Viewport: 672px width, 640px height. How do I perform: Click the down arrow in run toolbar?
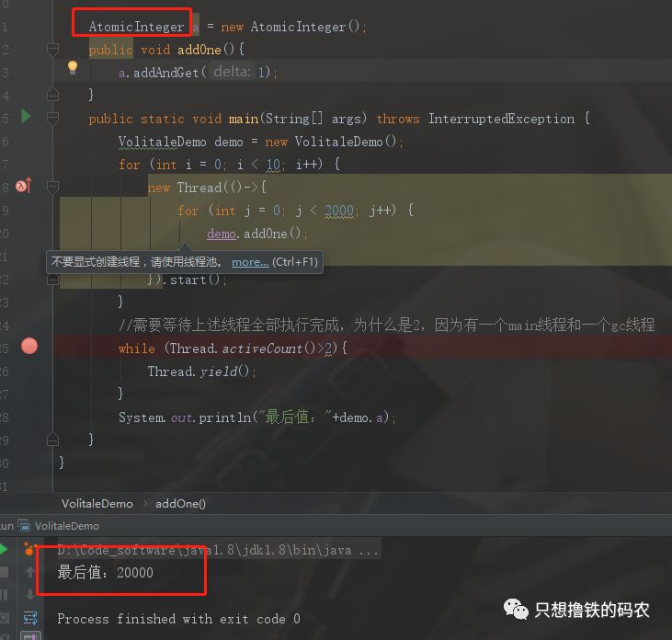(x=30, y=595)
